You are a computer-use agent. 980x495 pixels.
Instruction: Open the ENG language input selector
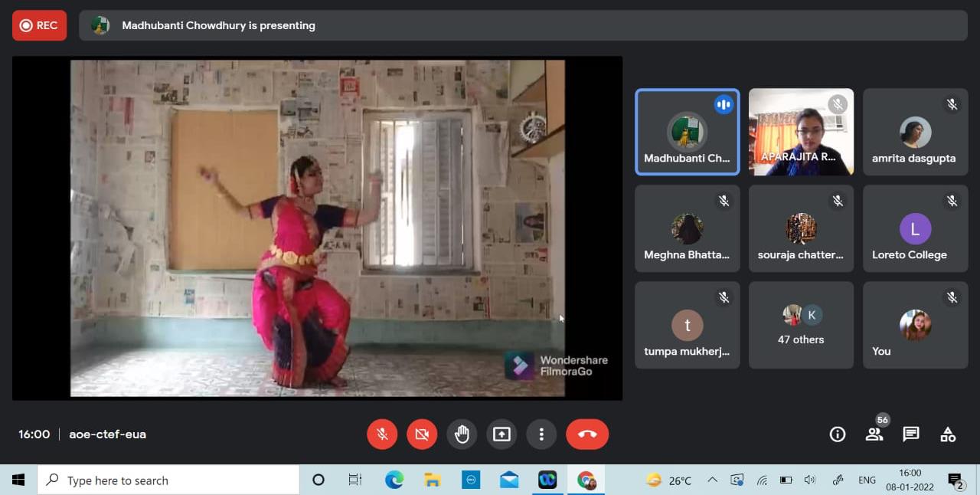tap(867, 480)
